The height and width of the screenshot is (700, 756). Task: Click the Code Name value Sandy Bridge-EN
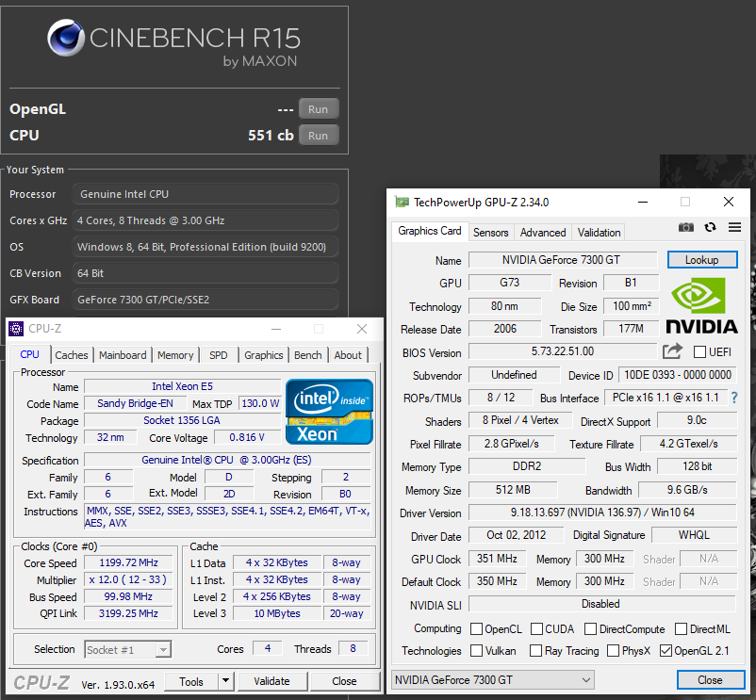135,404
